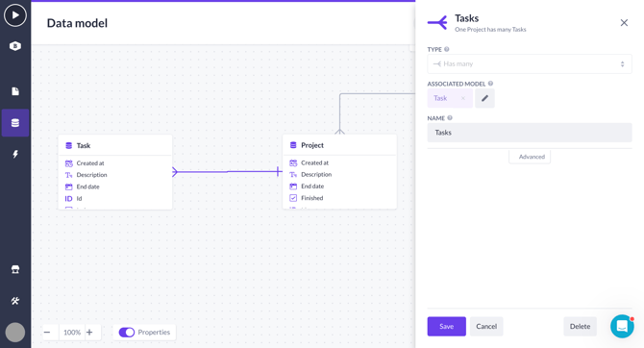Click the user avatar in the sidebar
Screen dimensions: 644x348
[15, 333]
